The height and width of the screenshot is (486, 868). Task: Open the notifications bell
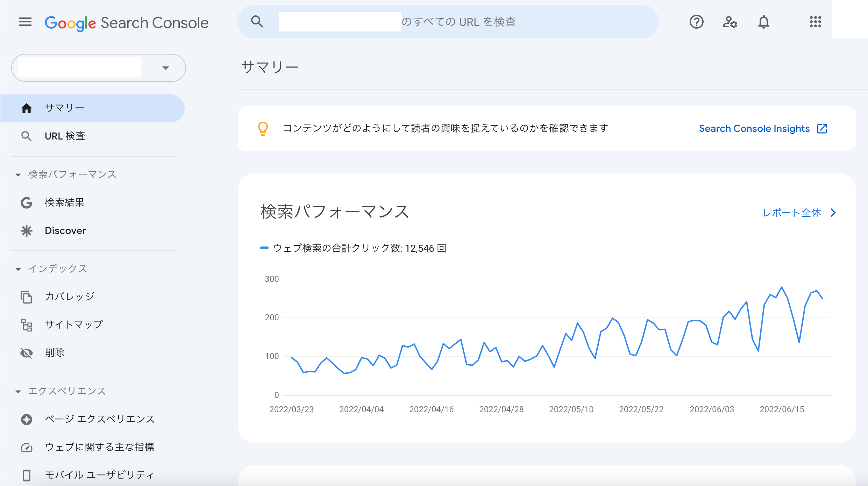click(x=763, y=22)
